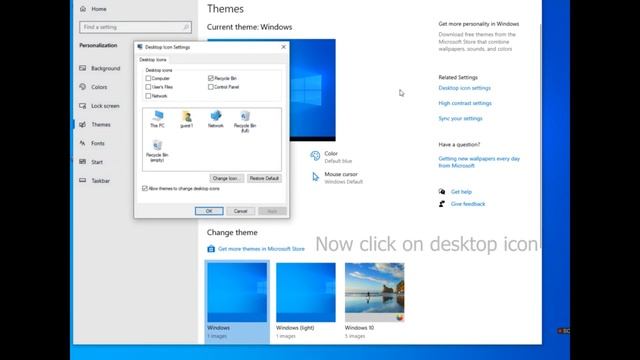640x360 pixels.
Task: Click the Mouse cursor arrow icon
Action: coord(316,177)
